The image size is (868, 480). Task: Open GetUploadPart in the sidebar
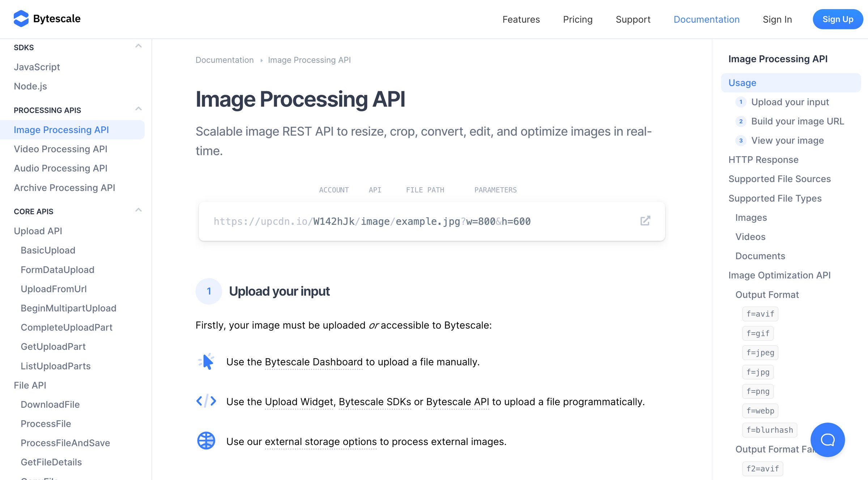point(53,347)
